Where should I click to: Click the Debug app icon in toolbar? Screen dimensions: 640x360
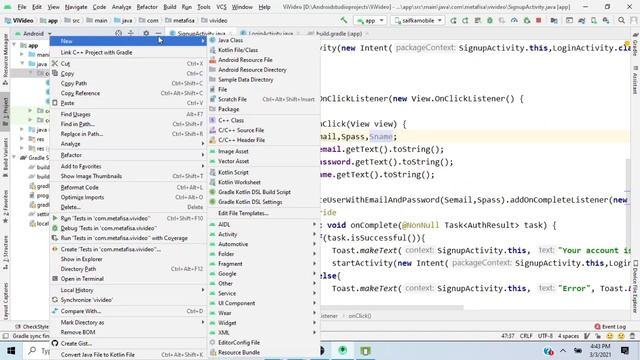[489, 20]
